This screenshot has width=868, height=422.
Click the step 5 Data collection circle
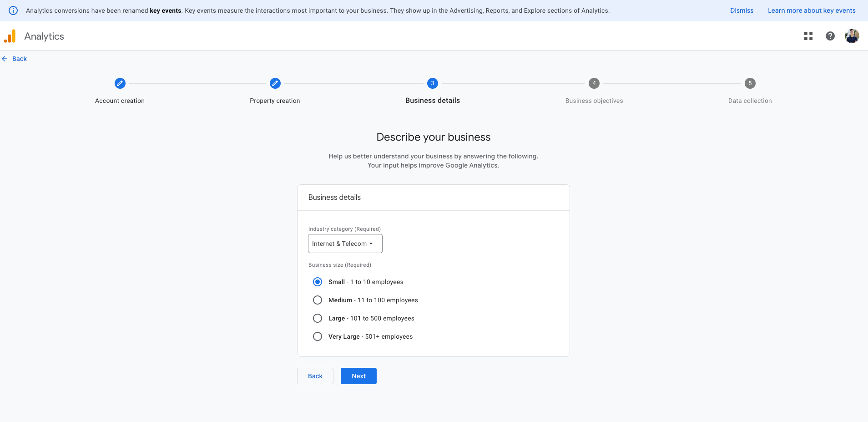tap(750, 83)
